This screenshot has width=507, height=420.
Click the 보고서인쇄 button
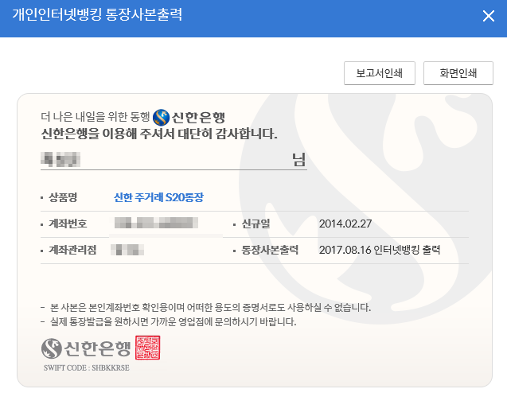(x=380, y=73)
